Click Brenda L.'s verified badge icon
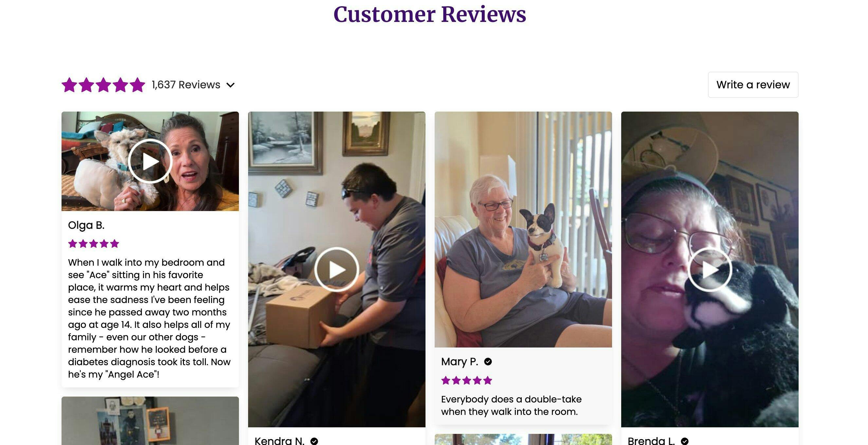The height and width of the screenshot is (445, 868). (x=684, y=441)
